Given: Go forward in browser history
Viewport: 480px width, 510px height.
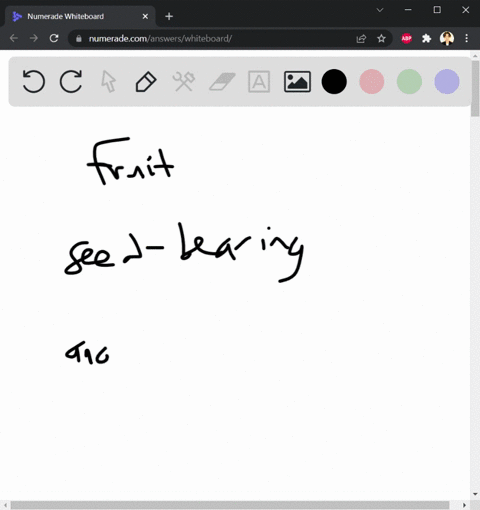Looking at the screenshot, I should 34,38.
